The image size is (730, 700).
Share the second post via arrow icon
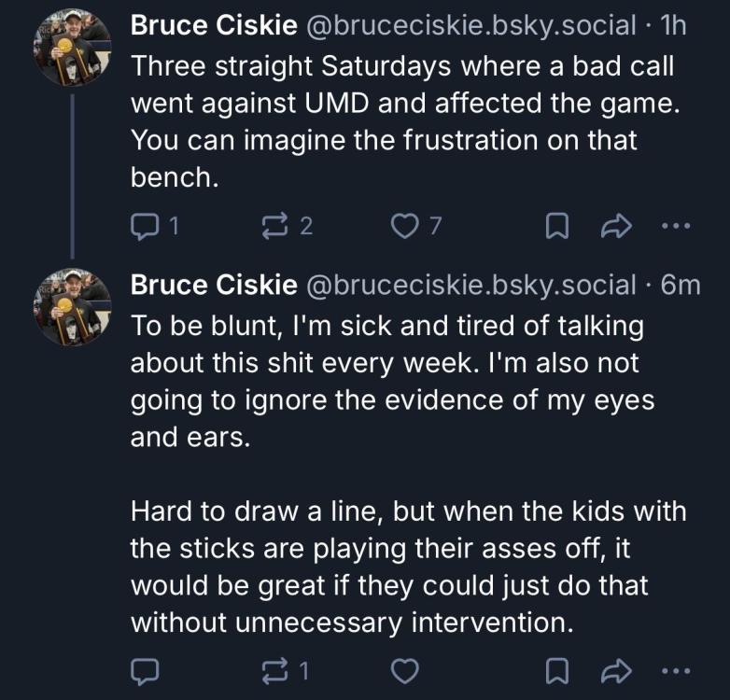coord(619,671)
